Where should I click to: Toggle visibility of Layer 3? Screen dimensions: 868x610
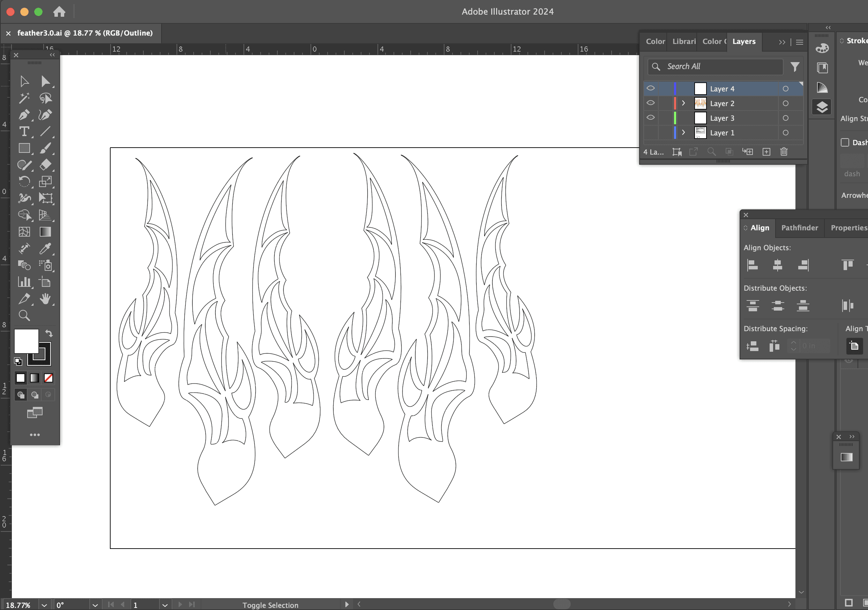tap(650, 118)
